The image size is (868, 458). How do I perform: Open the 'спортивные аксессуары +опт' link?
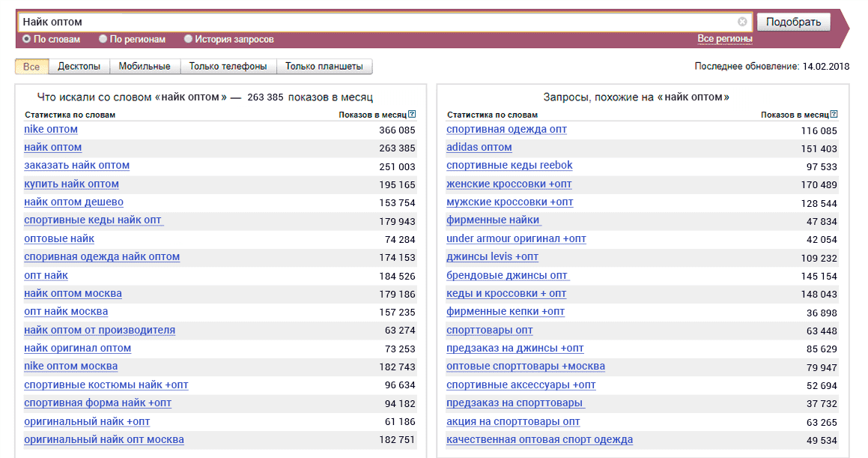pos(521,385)
